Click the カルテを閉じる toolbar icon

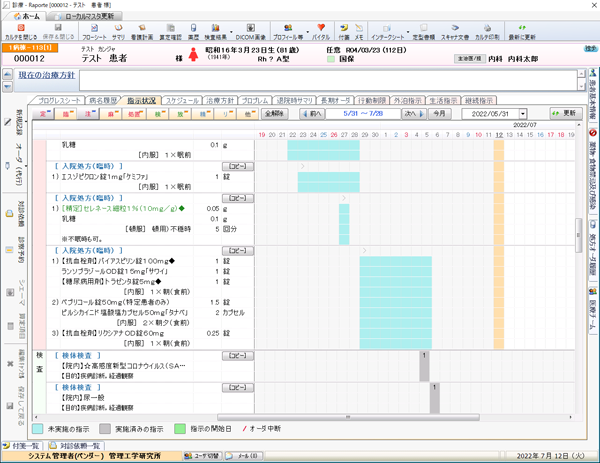click(21, 31)
